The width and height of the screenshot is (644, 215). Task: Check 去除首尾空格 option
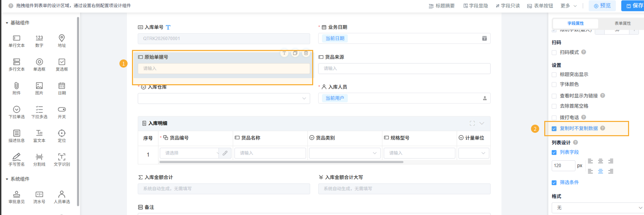click(554, 106)
